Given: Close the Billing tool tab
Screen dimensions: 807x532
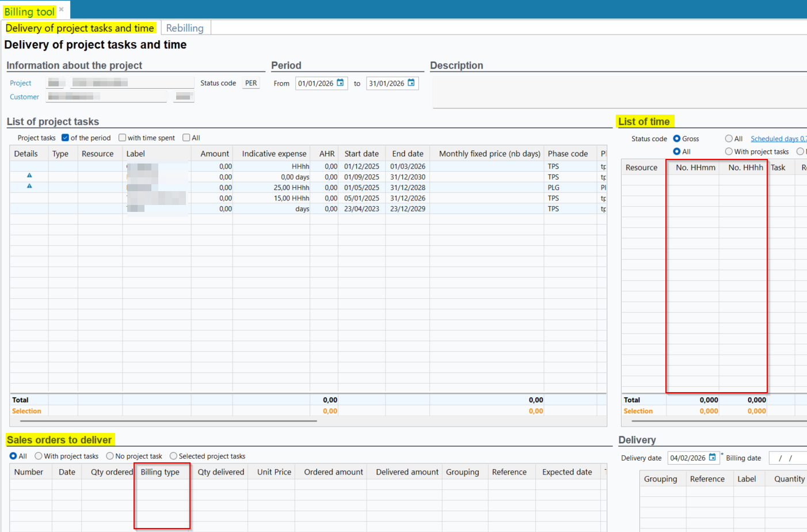Looking at the screenshot, I should point(62,9).
